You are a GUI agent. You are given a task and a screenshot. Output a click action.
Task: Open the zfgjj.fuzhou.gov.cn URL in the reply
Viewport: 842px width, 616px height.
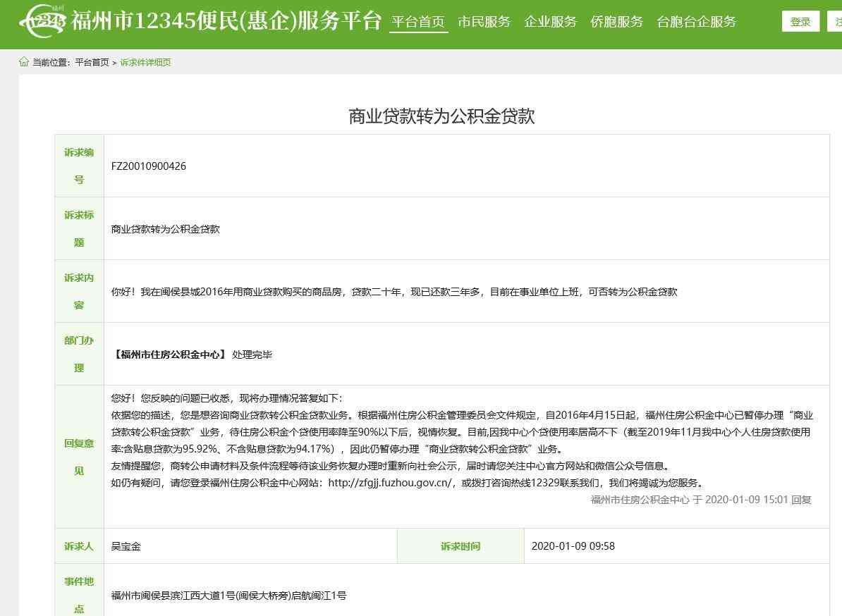390,483
